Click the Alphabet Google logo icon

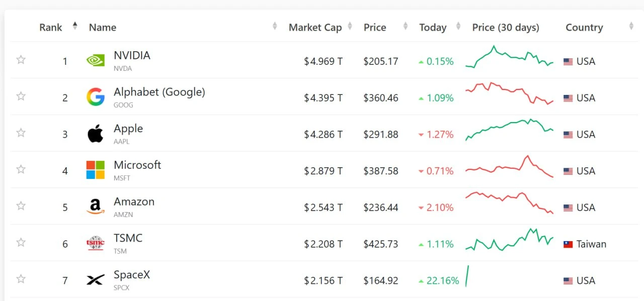(96, 97)
